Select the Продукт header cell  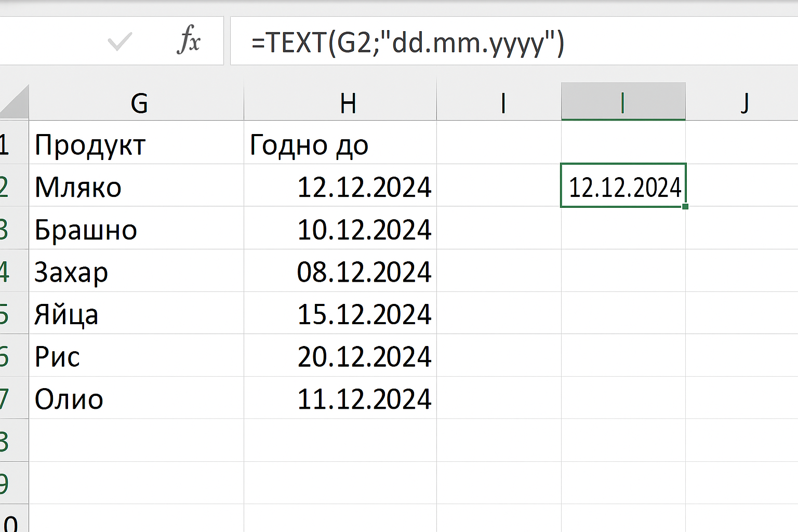[x=135, y=145]
